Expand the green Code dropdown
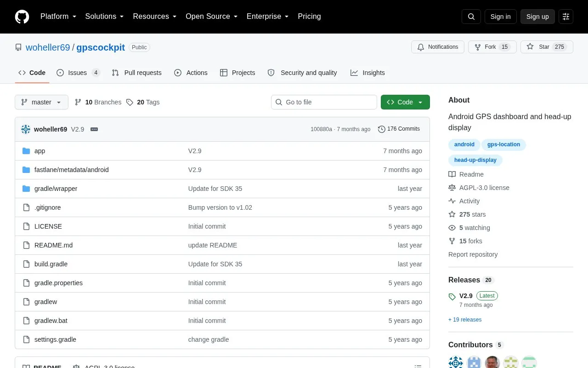Screen dimensions: 588x368 pos(405,102)
